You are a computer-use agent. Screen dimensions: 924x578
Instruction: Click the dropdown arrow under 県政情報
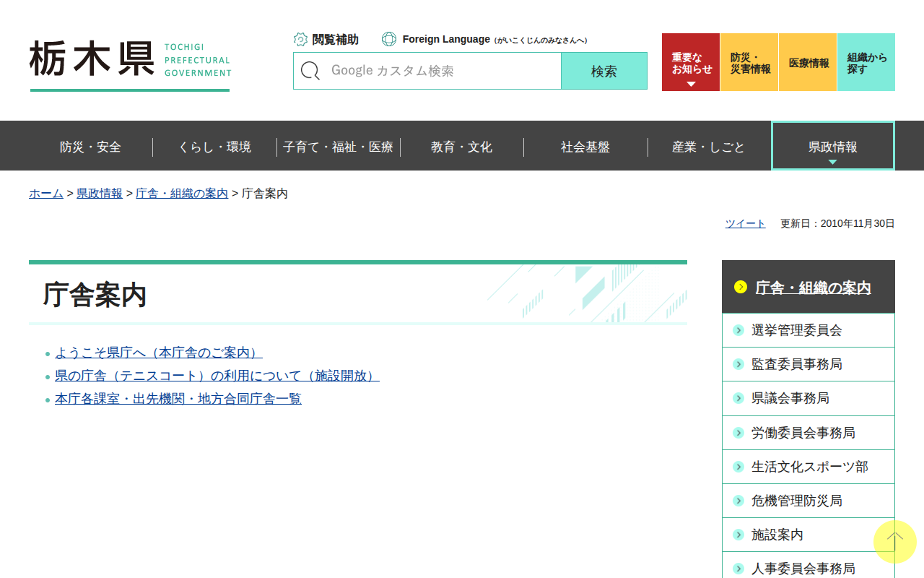click(832, 162)
